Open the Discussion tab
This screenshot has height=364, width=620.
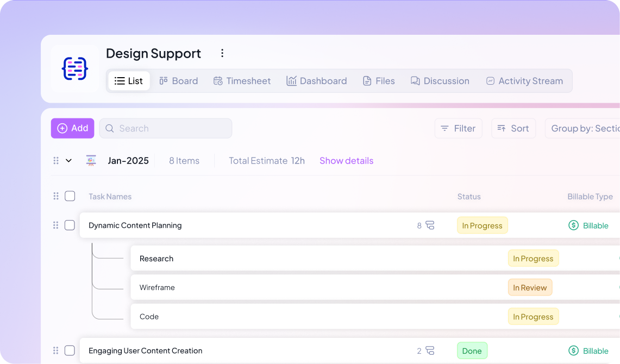(440, 81)
